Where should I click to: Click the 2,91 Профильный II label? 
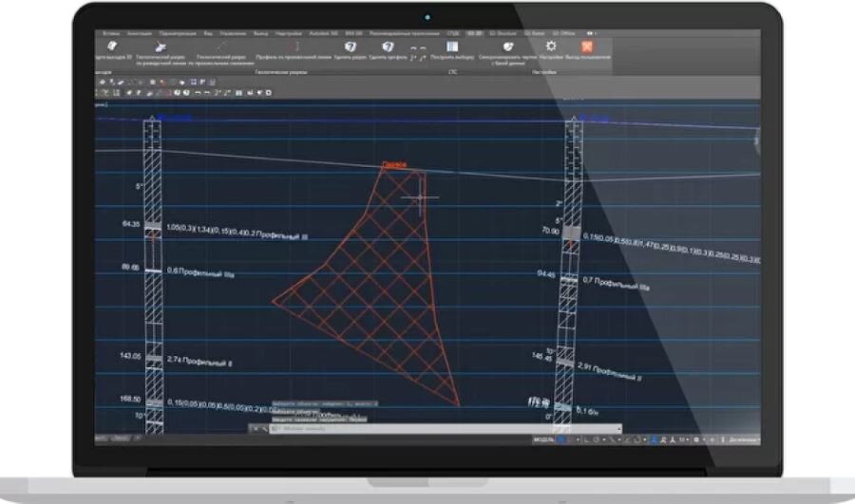coord(610,371)
